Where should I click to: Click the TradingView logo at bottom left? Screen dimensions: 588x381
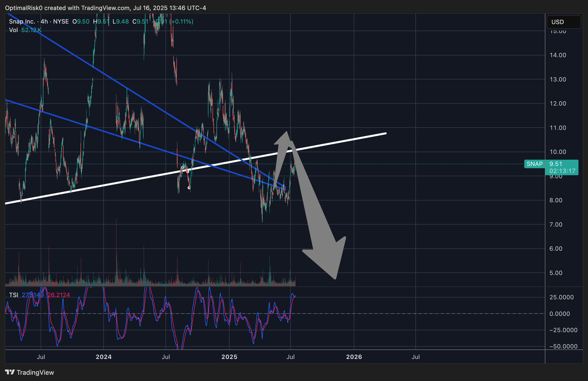[x=30, y=372]
